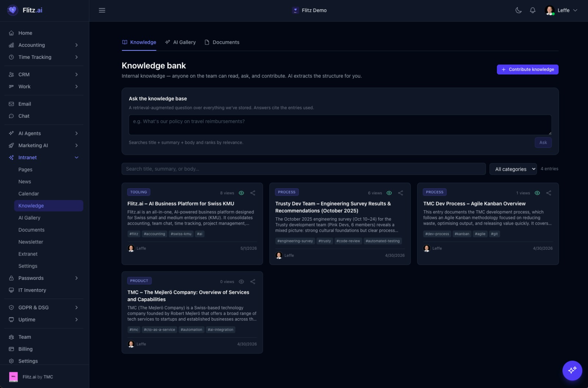Expand the Work chevron
Screen dimensions: 588x388
(76, 87)
